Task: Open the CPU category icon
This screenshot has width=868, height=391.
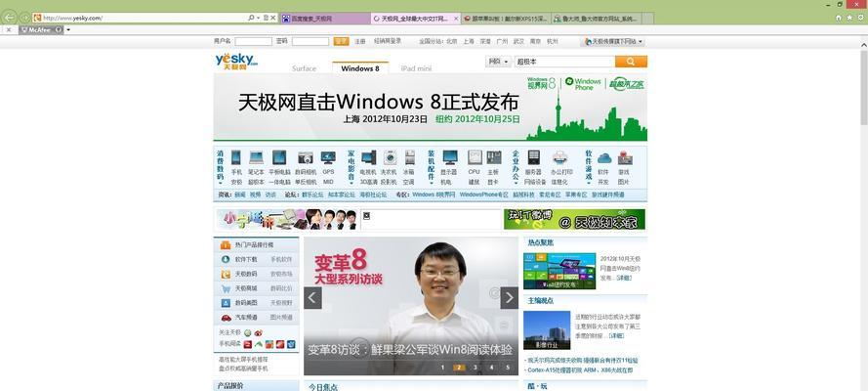Action: click(475, 157)
